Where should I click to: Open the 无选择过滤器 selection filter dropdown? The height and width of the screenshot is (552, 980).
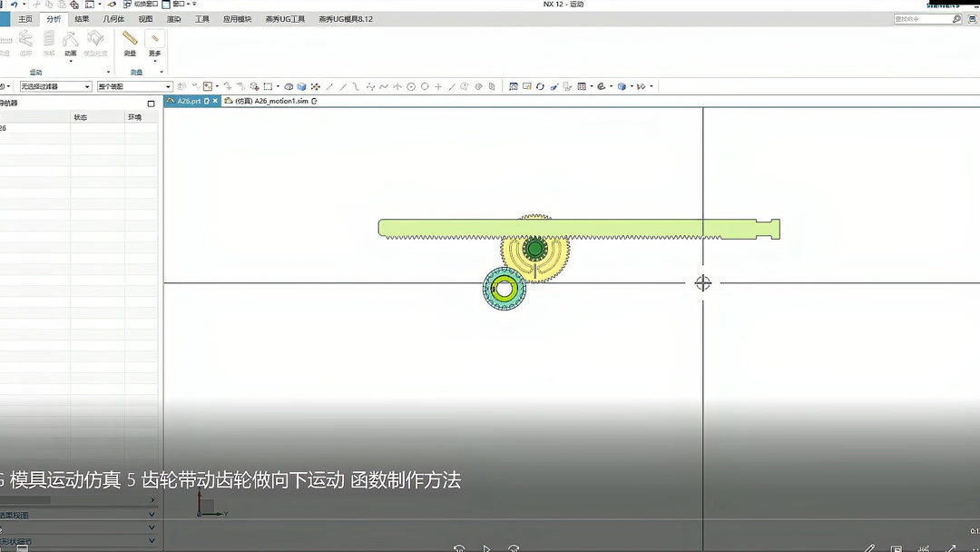click(x=86, y=85)
